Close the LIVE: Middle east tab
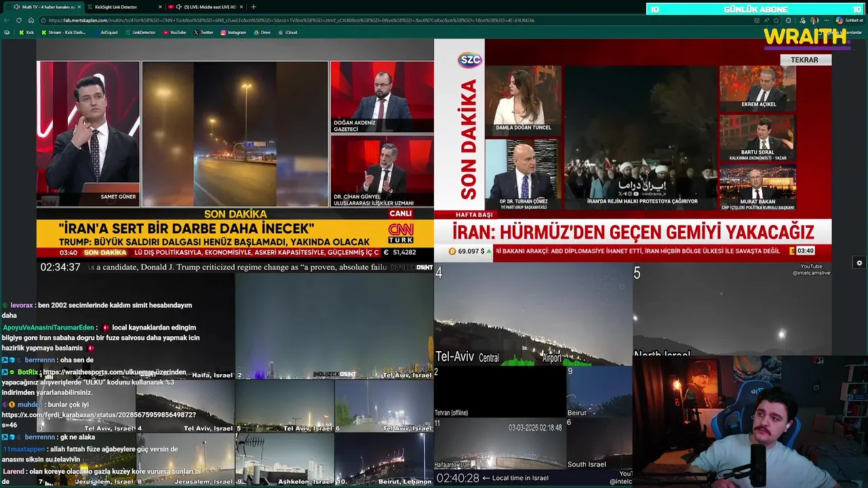Image resolution: width=868 pixels, height=488 pixels. point(241,7)
